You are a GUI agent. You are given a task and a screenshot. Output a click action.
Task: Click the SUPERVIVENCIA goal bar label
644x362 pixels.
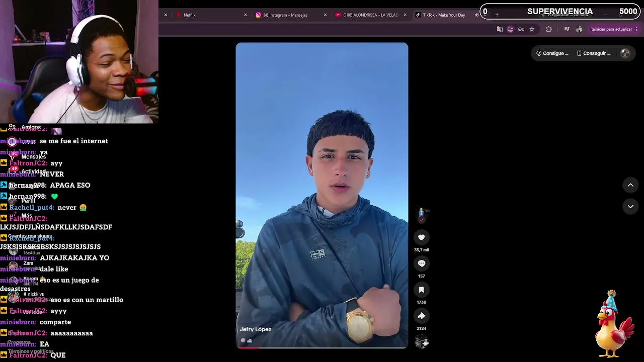[560, 12]
